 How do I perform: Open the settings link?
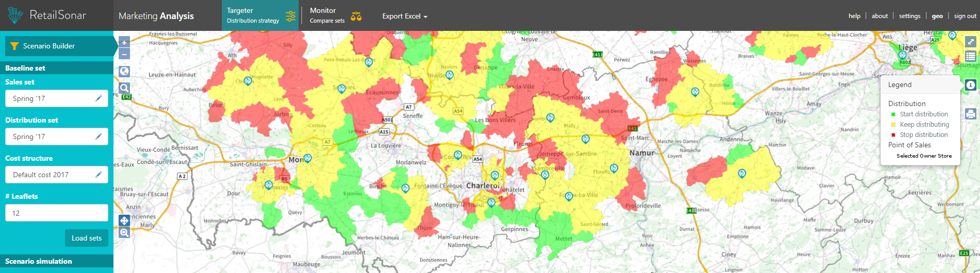pyautogui.click(x=909, y=16)
